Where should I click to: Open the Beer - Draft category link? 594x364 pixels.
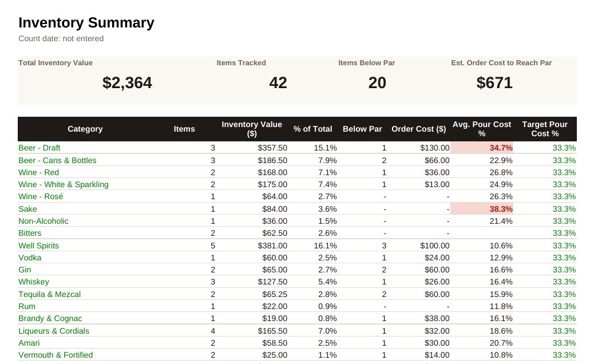[x=39, y=148]
